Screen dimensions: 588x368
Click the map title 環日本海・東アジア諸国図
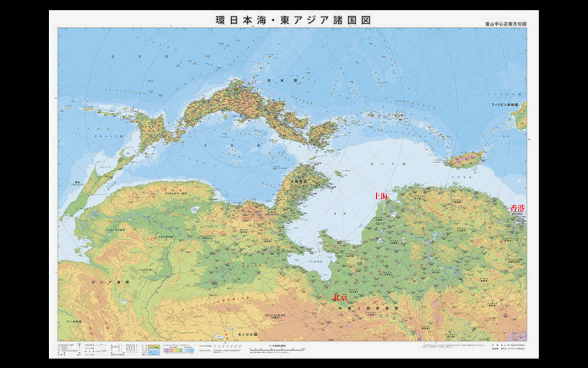[x=293, y=20]
